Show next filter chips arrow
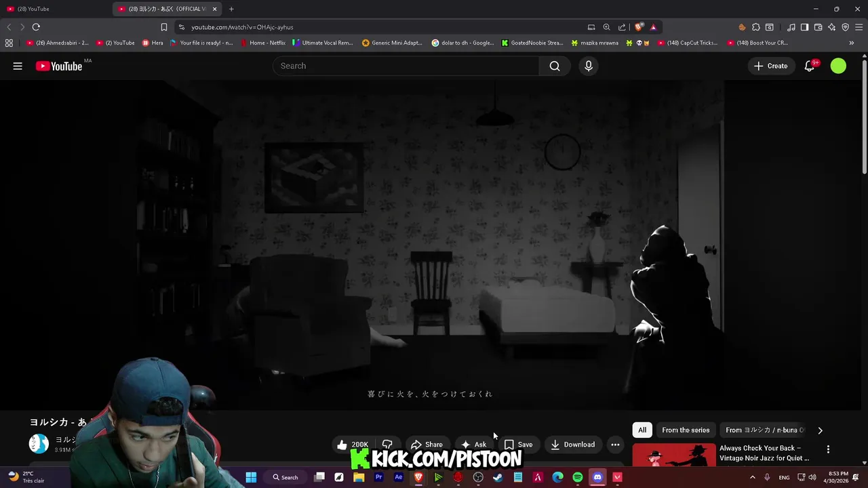 (x=820, y=430)
